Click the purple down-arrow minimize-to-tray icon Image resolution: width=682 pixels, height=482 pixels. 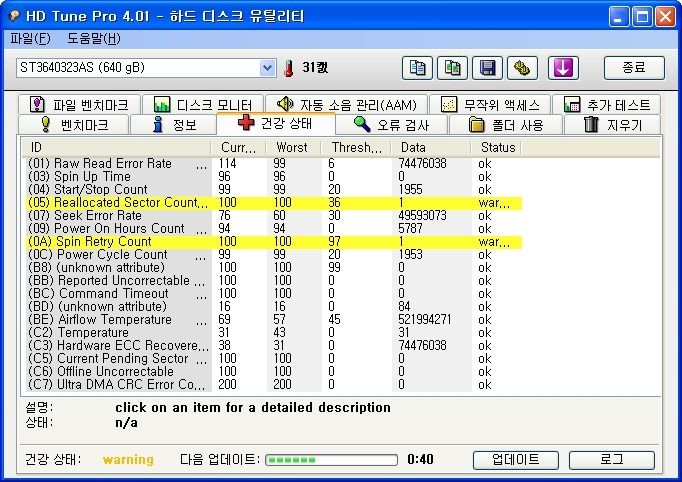(563, 68)
